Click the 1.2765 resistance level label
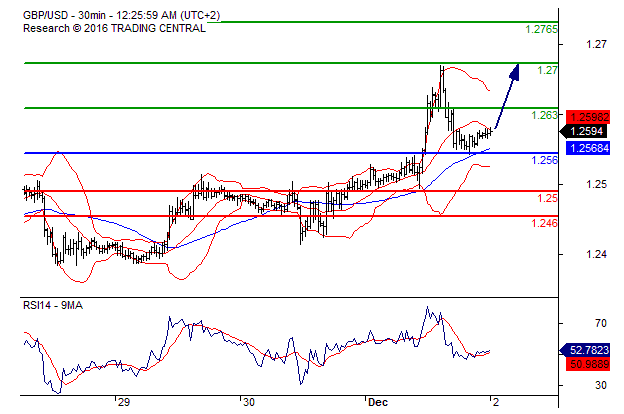Viewport: 624px width, 414px height. [x=542, y=29]
